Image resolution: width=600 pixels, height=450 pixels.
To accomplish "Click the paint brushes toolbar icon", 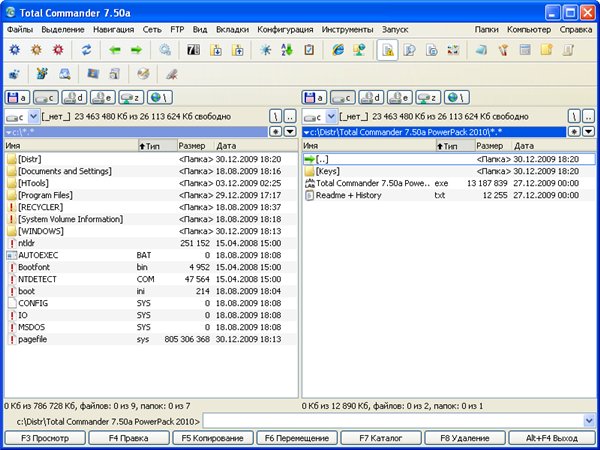I will tap(503, 50).
